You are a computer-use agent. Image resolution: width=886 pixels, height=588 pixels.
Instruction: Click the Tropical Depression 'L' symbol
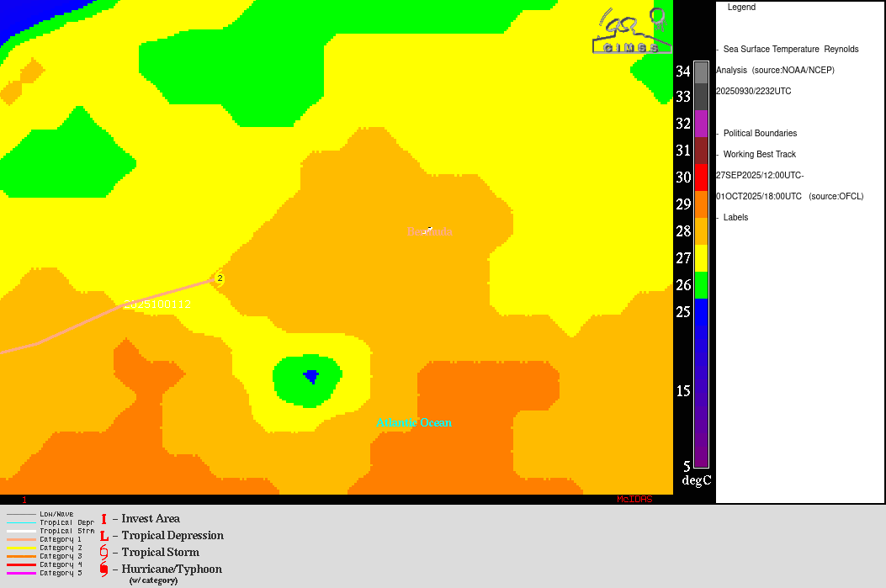click(x=104, y=536)
